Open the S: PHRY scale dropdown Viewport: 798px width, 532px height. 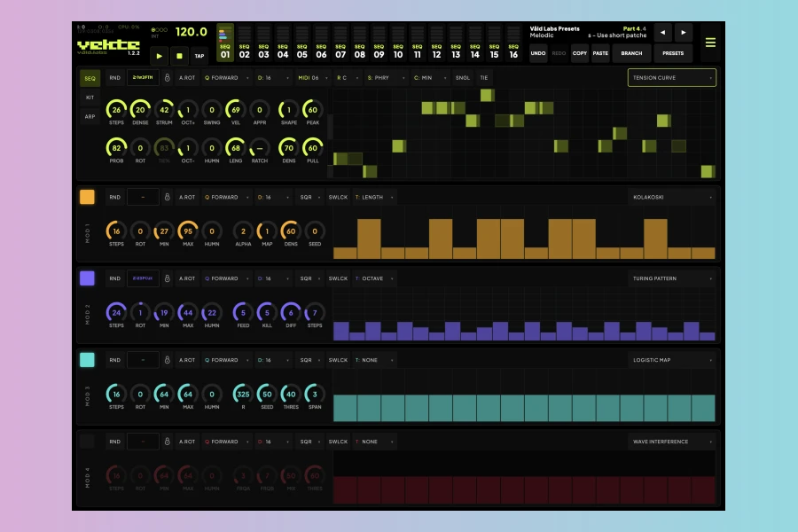(386, 78)
